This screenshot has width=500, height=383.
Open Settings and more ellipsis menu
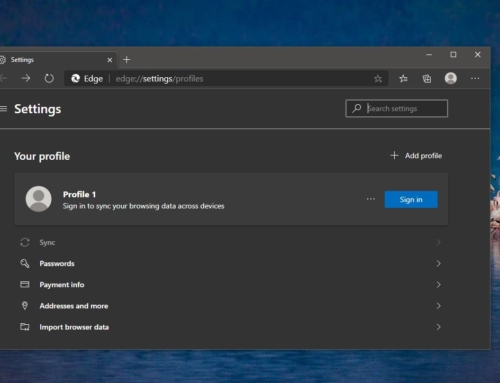tap(475, 78)
